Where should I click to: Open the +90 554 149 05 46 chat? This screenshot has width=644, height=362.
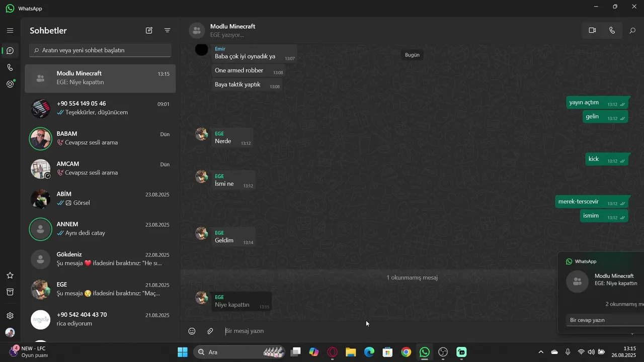100,108
